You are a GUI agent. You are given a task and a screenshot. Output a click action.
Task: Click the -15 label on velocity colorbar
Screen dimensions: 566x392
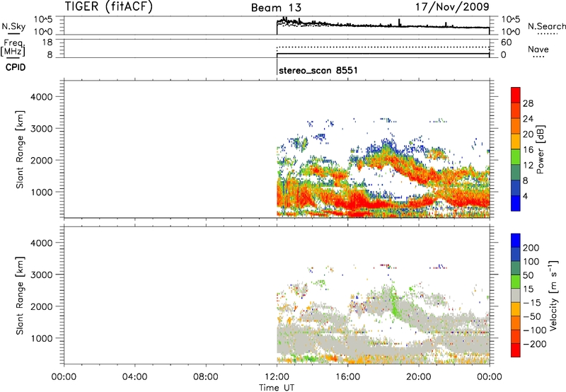point(532,303)
